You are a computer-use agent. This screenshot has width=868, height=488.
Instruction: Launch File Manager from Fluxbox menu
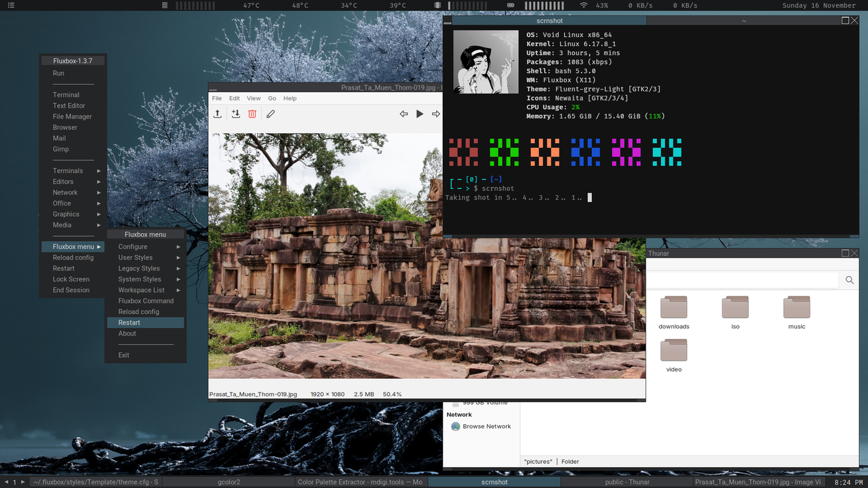(73, 117)
